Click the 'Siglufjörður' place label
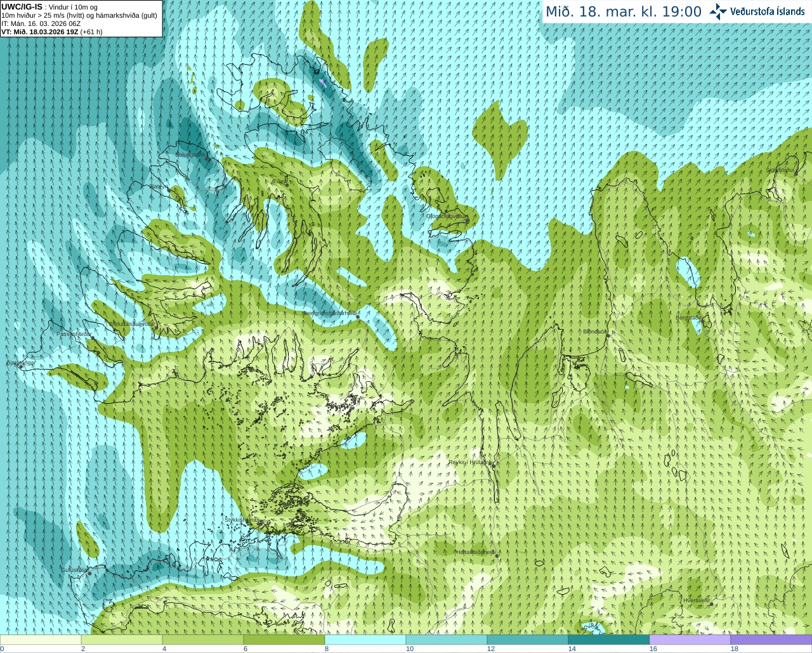The image size is (812, 653). pyautogui.click(x=780, y=170)
